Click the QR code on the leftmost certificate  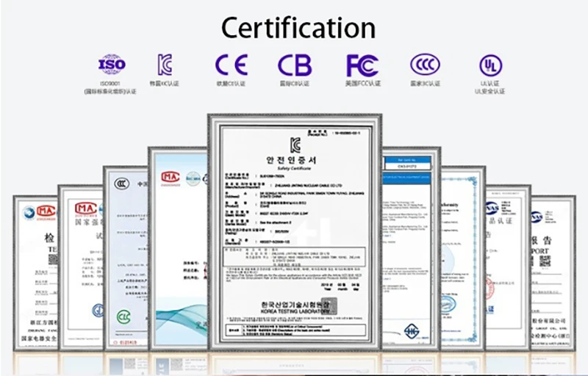pyautogui.click(x=53, y=259)
